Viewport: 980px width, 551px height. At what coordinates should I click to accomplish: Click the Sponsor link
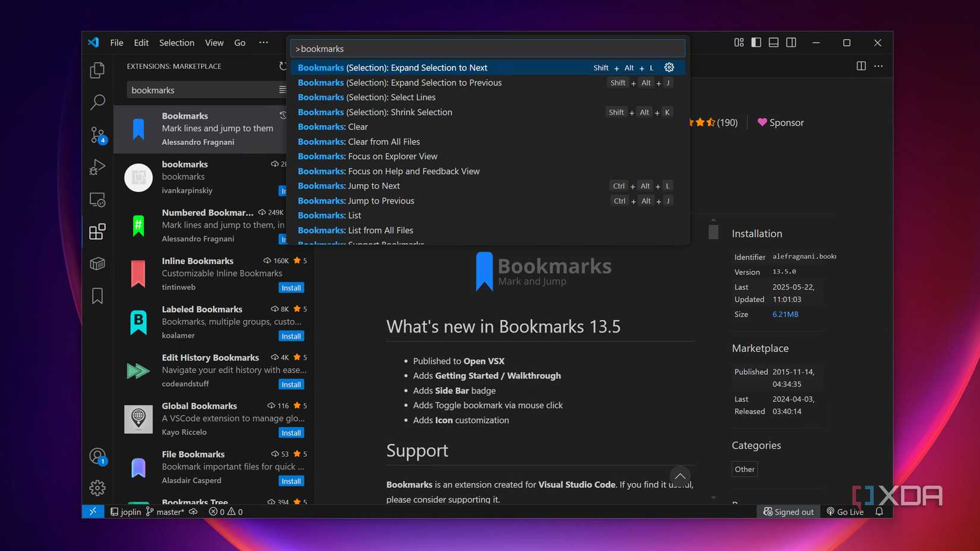[x=780, y=123]
